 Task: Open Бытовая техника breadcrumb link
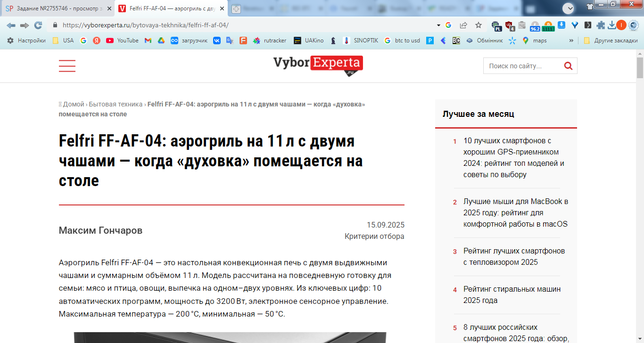116,104
